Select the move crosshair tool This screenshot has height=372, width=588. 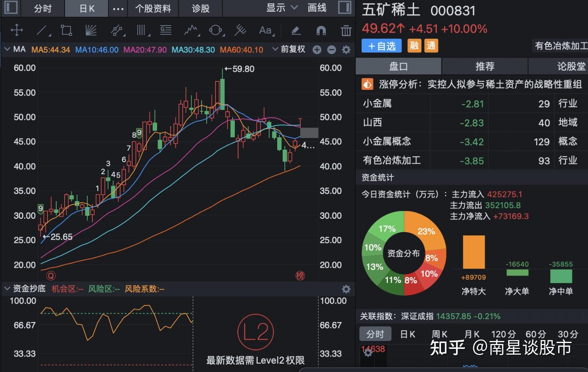click(16, 30)
